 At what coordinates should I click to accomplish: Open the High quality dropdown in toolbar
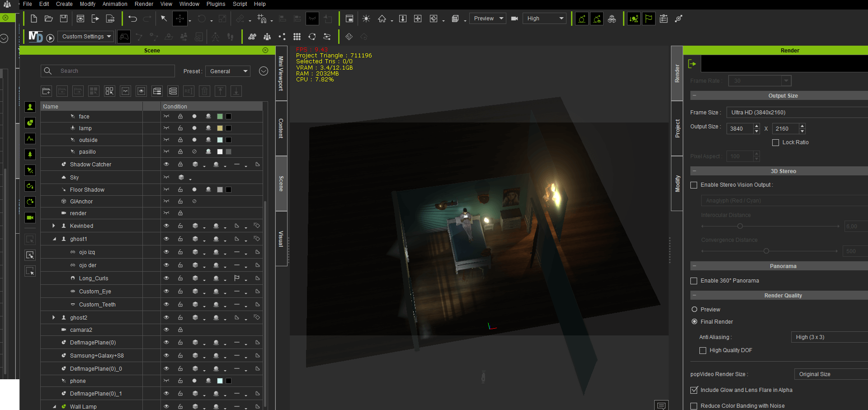(544, 19)
